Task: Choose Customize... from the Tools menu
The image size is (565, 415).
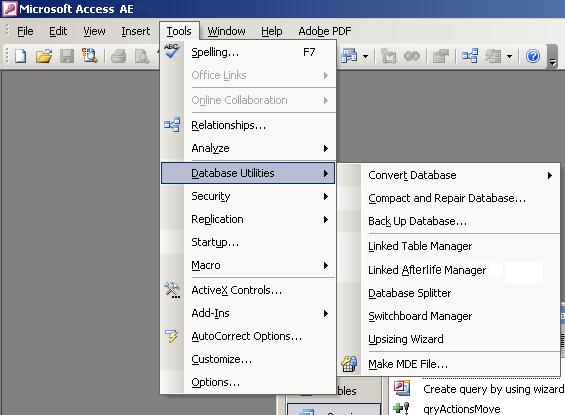Action: click(x=248, y=359)
